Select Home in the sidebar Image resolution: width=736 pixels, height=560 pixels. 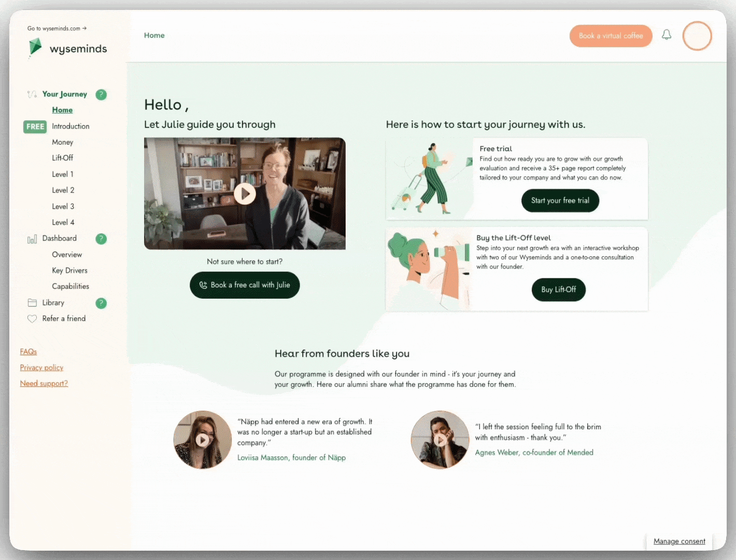(62, 110)
